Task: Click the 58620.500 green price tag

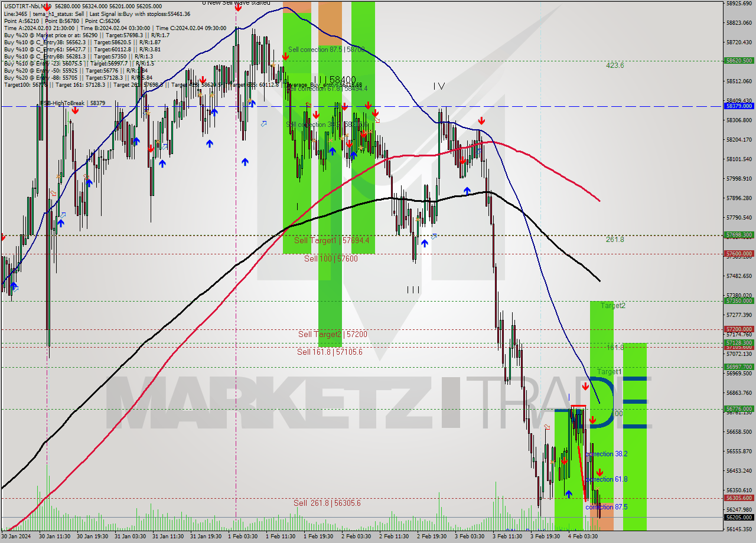Action: coord(739,60)
